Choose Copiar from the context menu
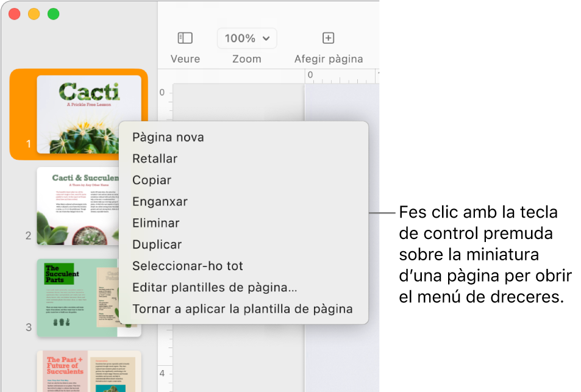Image resolution: width=581 pixels, height=392 pixels. pyautogui.click(x=243, y=180)
